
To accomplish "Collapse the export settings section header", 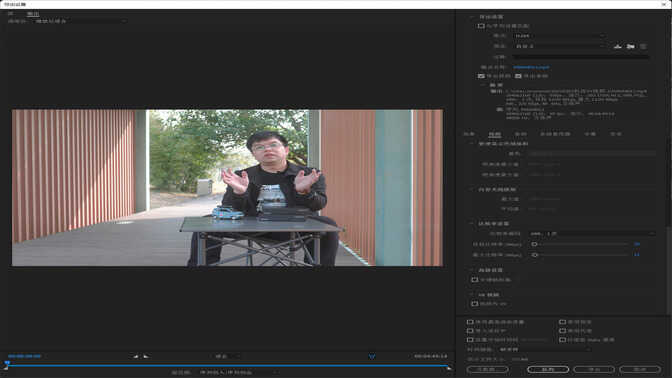I will point(472,17).
